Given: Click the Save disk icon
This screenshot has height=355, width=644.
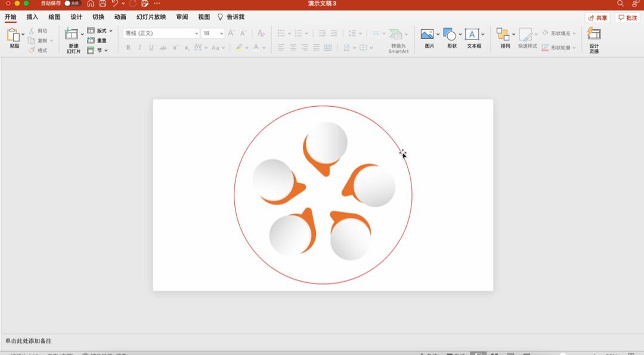Looking at the screenshot, I should (103, 4).
